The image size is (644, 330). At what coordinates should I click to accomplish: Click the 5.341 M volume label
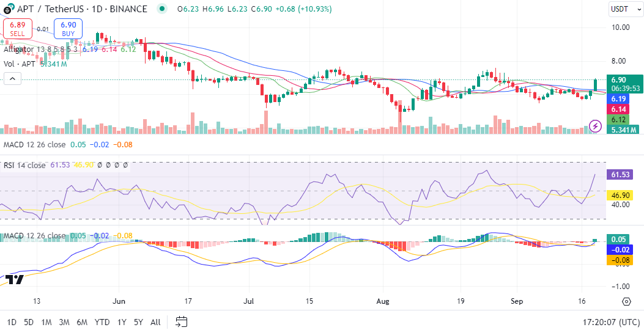point(622,130)
